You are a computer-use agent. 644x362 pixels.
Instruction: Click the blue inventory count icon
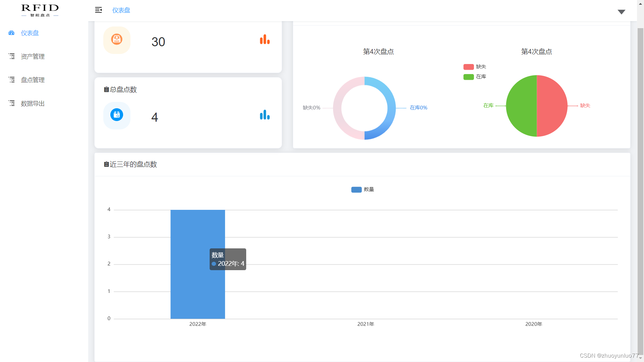pyautogui.click(x=116, y=115)
